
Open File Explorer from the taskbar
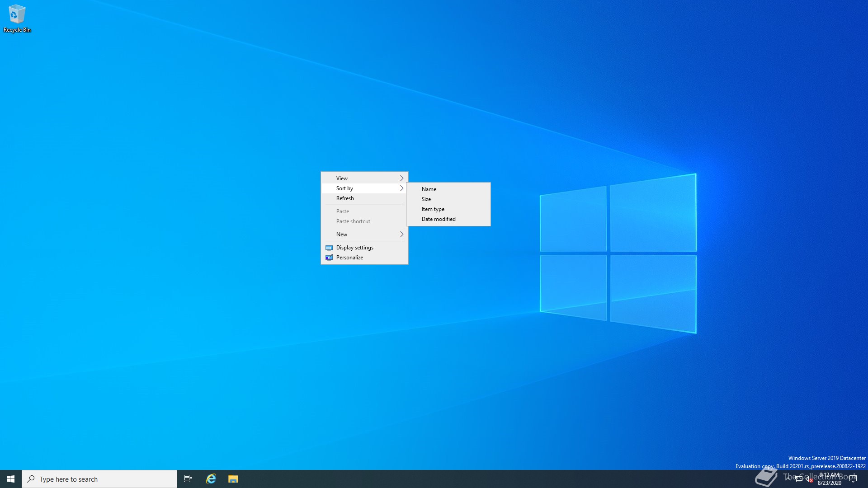tap(233, 479)
